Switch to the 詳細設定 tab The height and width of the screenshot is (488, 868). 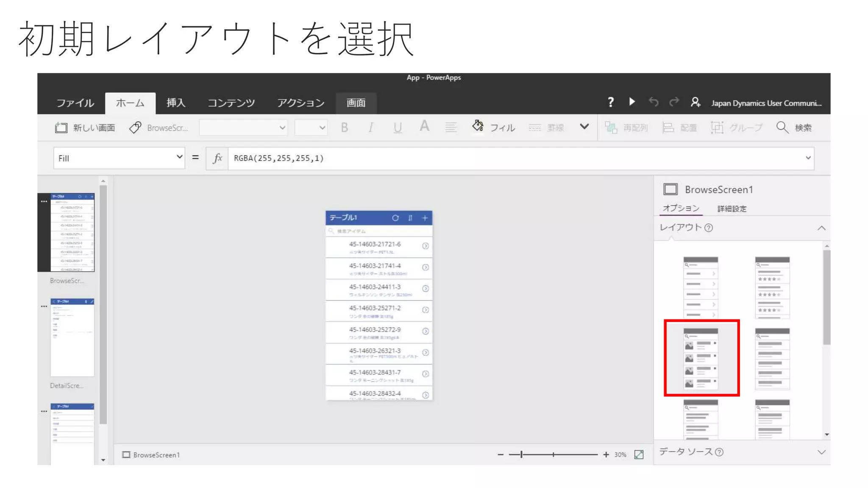pyautogui.click(x=732, y=208)
